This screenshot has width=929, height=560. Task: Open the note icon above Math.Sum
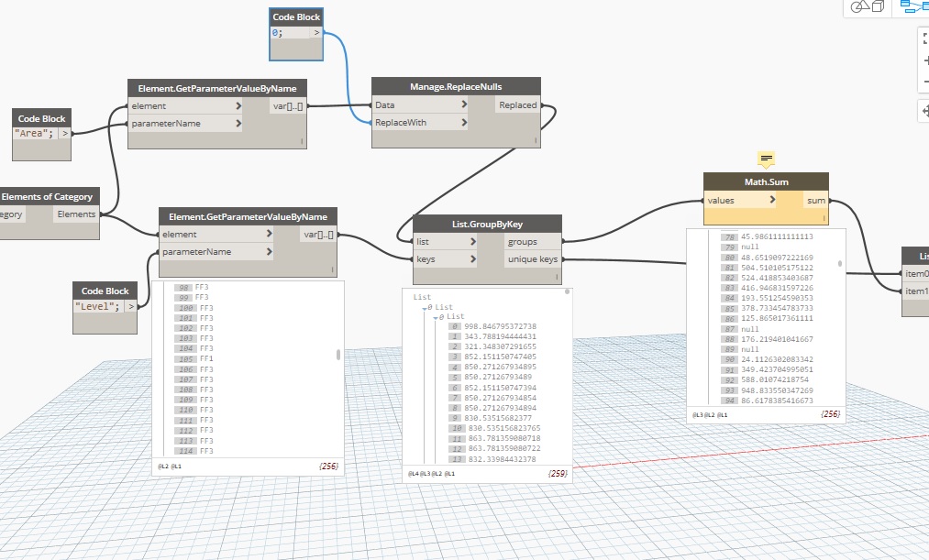767,159
